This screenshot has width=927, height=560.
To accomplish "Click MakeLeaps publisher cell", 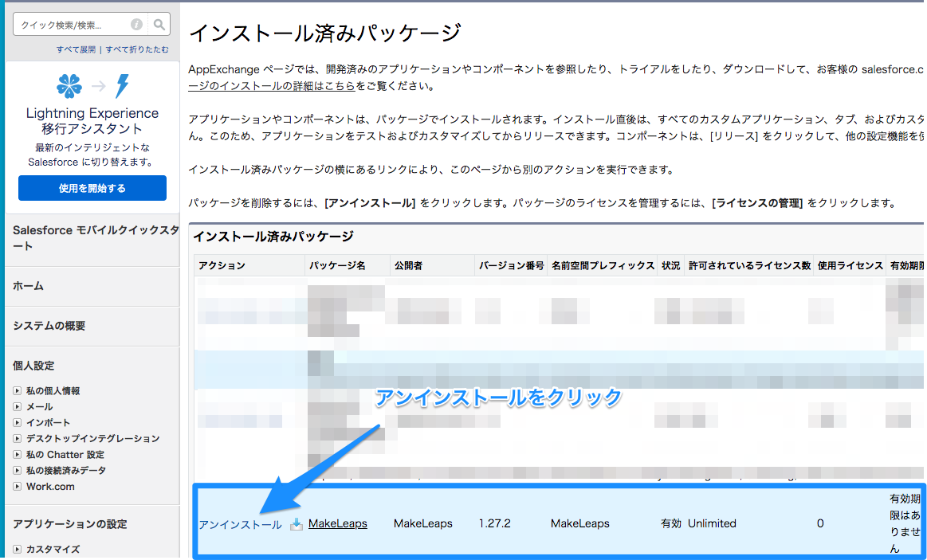I will 422,523.
